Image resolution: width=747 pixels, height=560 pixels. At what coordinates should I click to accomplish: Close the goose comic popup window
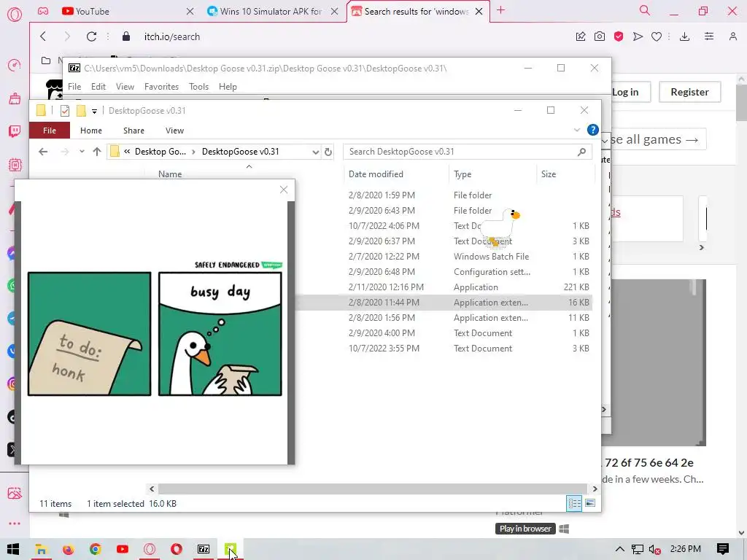click(284, 190)
